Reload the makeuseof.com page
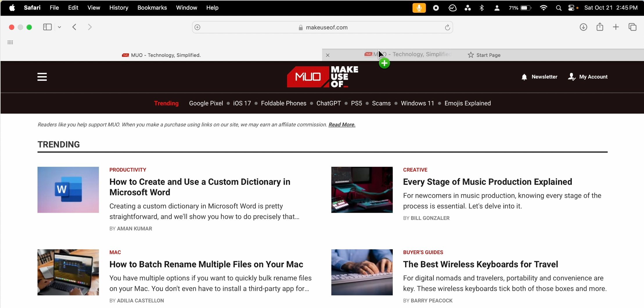This screenshot has width=644, height=308. pyautogui.click(x=447, y=27)
